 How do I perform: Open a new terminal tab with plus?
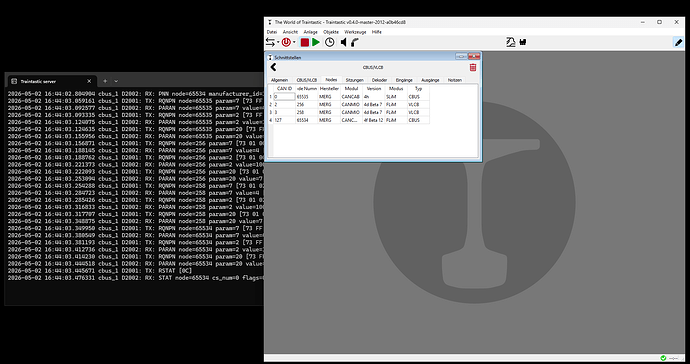(105, 81)
